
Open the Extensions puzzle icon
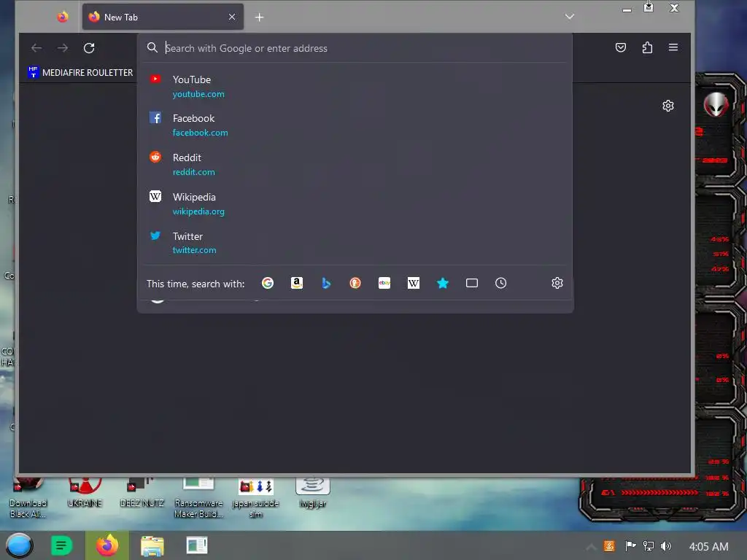[x=647, y=47]
